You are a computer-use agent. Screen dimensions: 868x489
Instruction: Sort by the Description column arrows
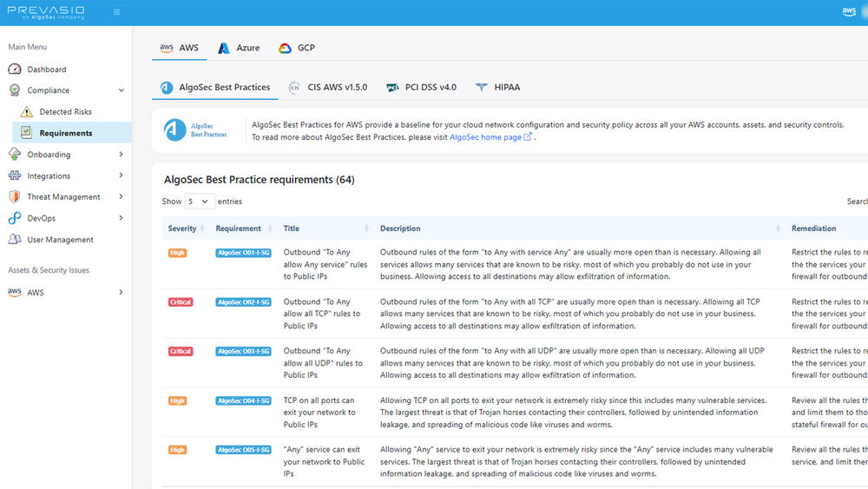(778, 228)
